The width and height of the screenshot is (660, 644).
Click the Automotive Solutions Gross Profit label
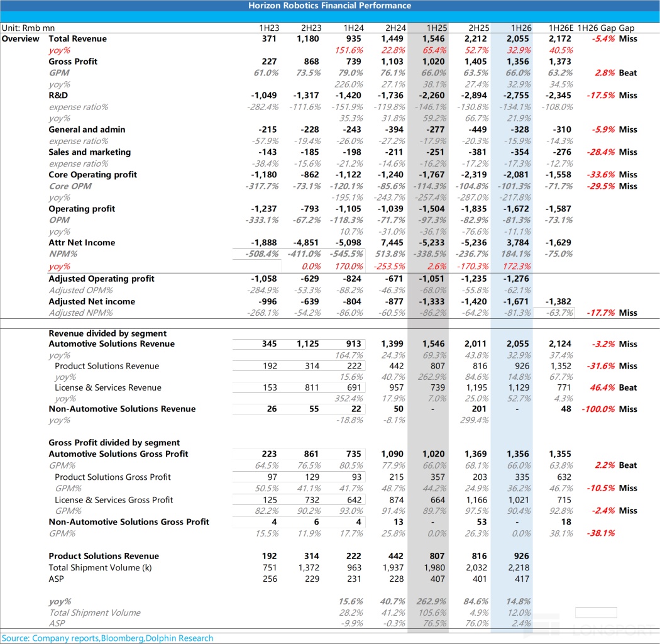118,455
